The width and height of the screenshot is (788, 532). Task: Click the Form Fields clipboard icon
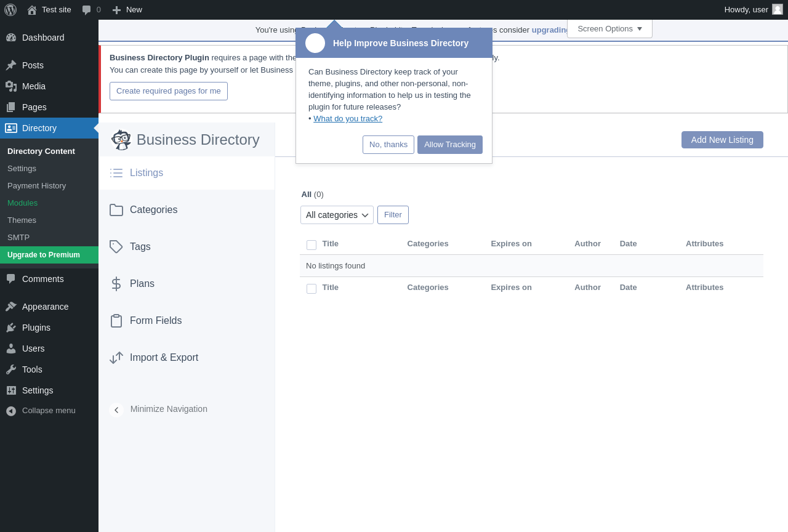click(116, 321)
